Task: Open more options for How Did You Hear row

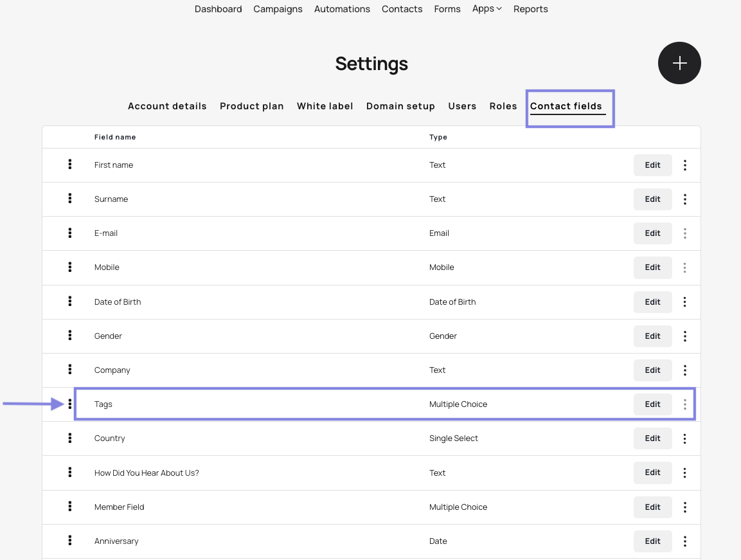Action: (x=685, y=473)
